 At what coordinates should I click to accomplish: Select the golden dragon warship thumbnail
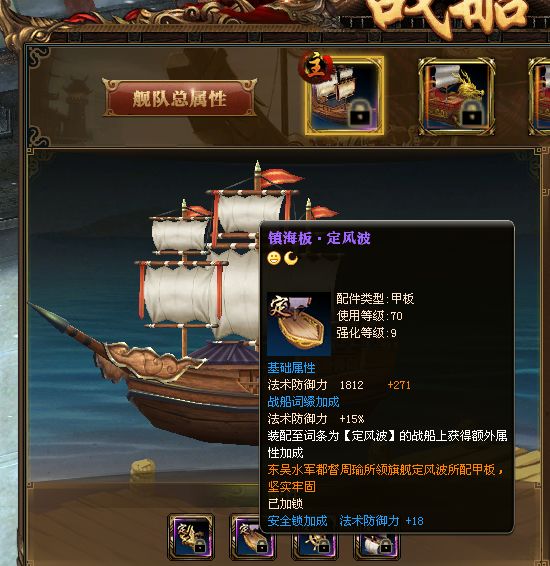tap(457, 97)
